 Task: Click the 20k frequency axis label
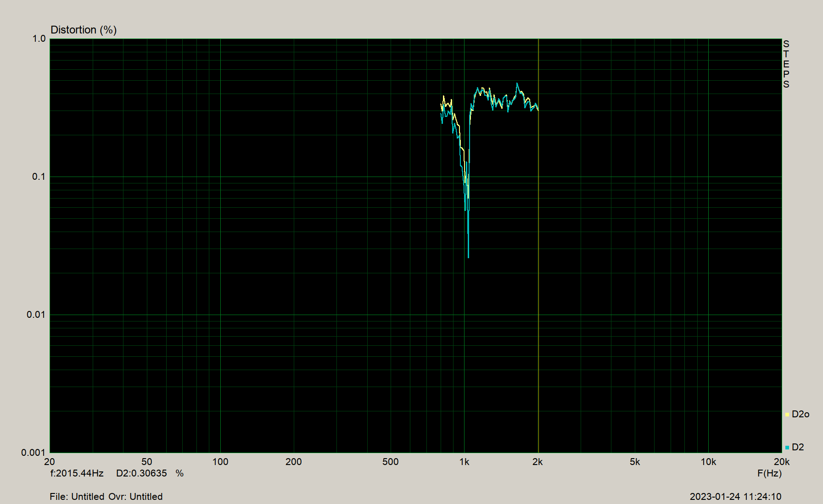point(782,462)
